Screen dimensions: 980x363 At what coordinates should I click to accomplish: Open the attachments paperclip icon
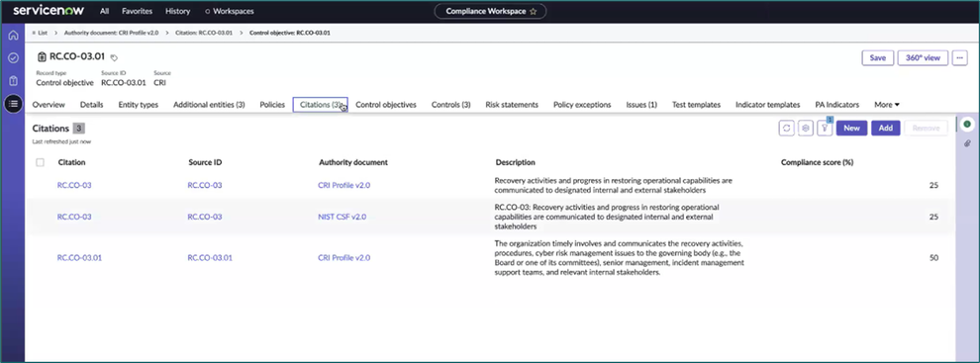tap(967, 143)
